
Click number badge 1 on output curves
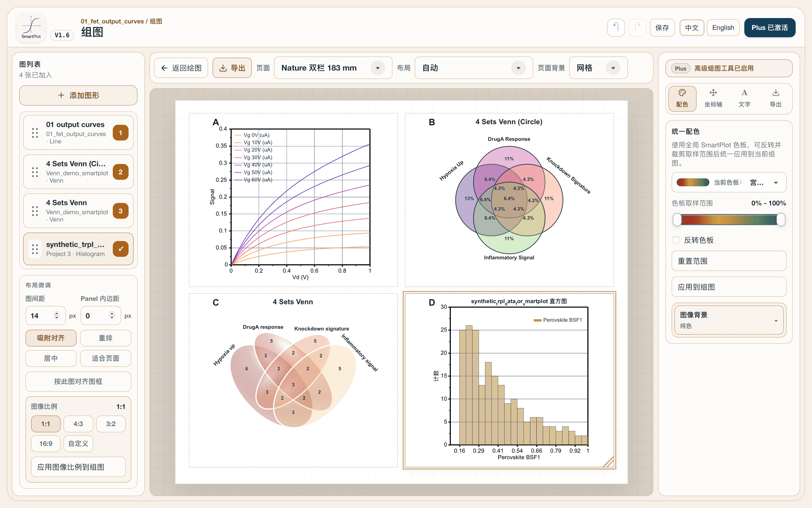[120, 133]
